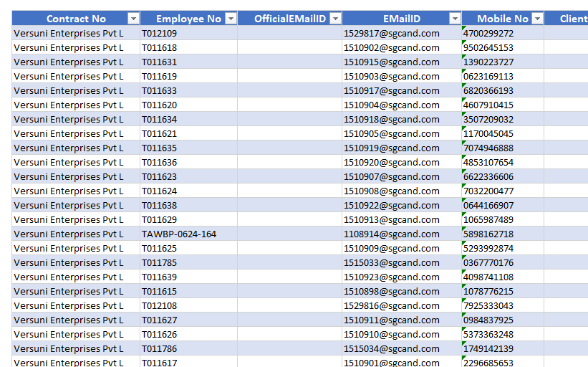588x367 pixels.
Task: Open the OfficialEMailID filter dropdown
Action: coord(336,19)
